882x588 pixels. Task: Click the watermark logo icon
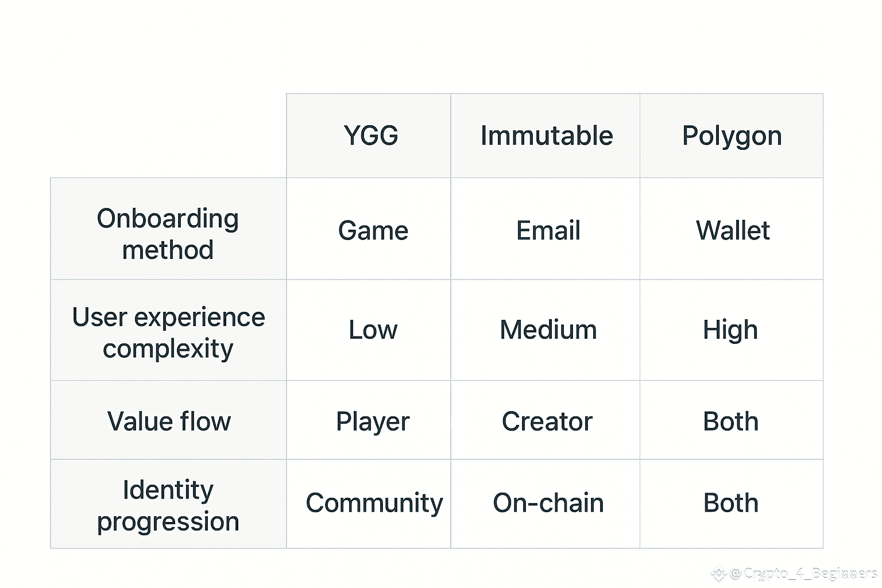[x=718, y=573]
